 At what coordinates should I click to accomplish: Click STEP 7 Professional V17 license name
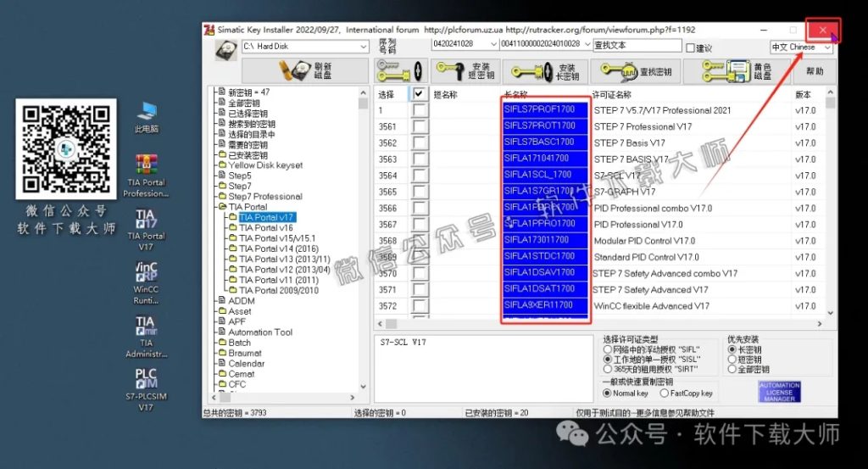[643, 126]
